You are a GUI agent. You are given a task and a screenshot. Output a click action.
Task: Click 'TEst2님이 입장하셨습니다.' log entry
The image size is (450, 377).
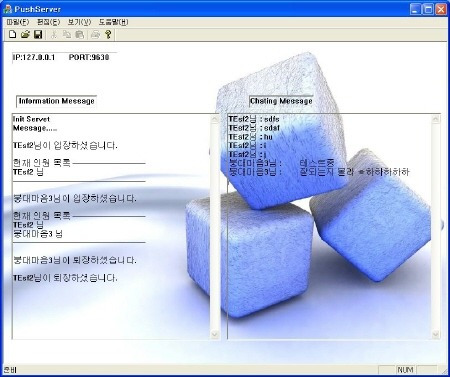point(65,145)
